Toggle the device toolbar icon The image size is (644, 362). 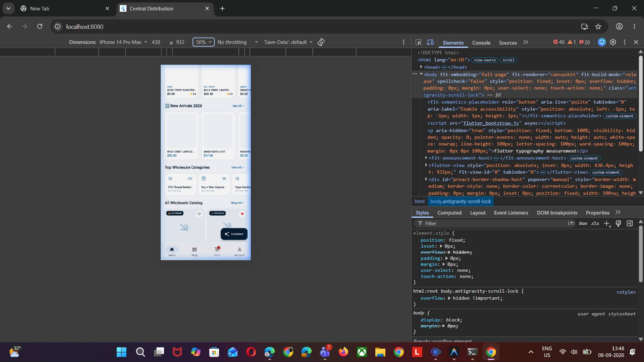pos(430,42)
